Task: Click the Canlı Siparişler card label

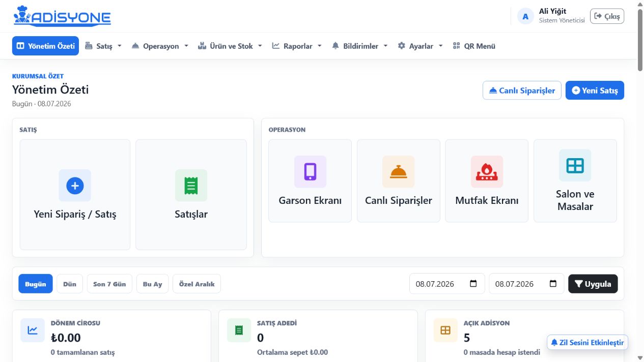Action: (x=398, y=200)
